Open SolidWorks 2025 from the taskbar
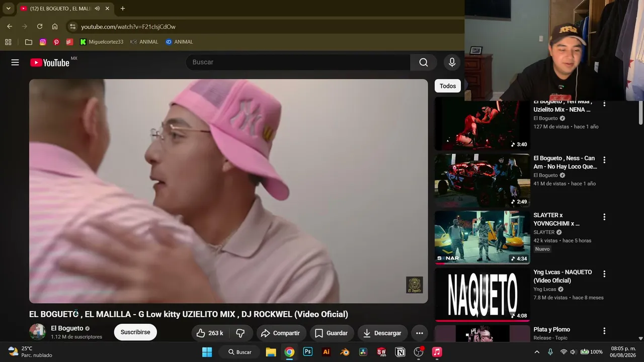The height and width of the screenshot is (362, 644). tap(381, 352)
